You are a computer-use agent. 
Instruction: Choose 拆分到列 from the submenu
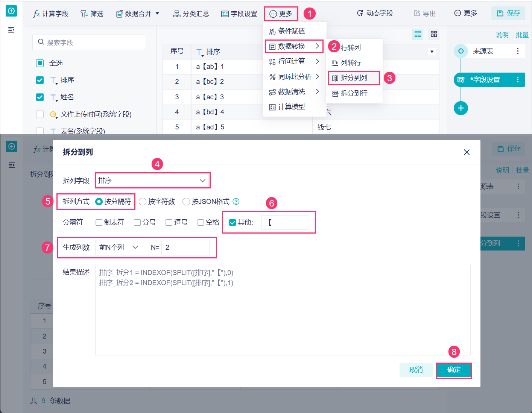click(354, 78)
